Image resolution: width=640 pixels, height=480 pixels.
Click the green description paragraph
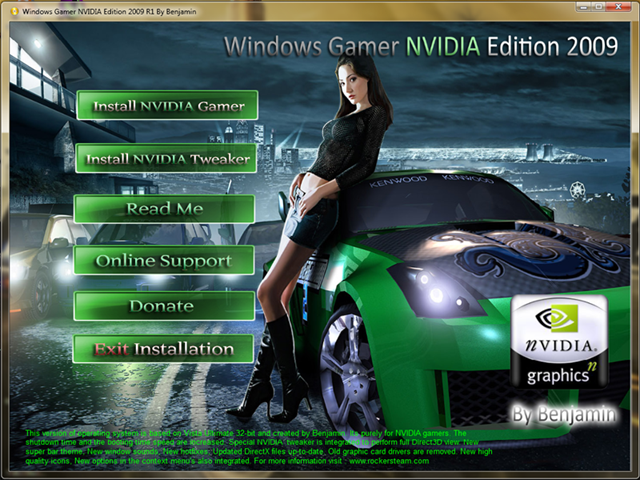[x=259, y=447]
